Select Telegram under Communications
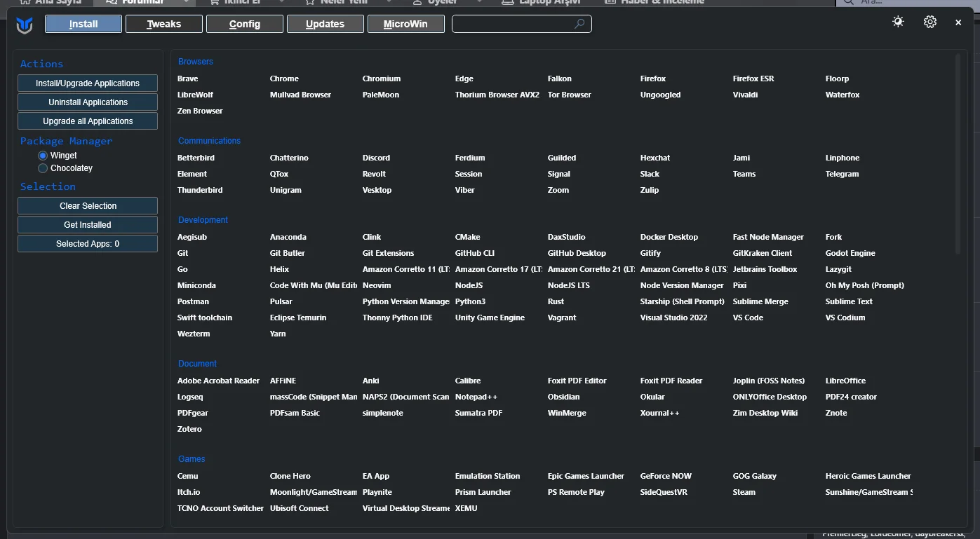This screenshot has width=980, height=539. coord(842,174)
